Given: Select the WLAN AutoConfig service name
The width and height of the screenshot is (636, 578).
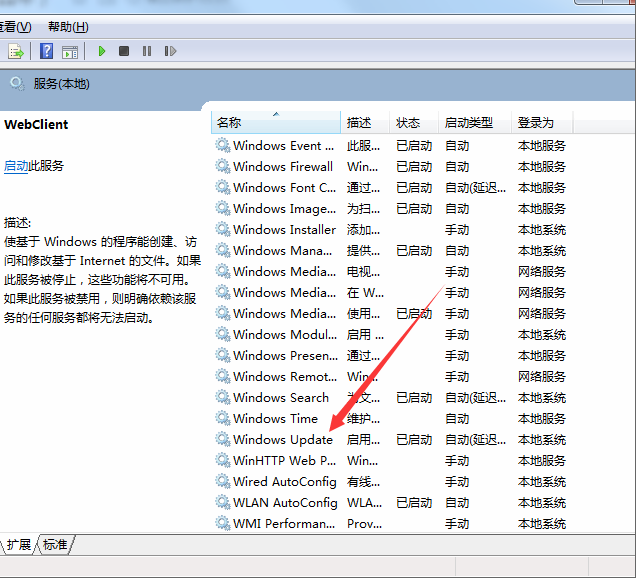Looking at the screenshot, I should (x=285, y=503).
